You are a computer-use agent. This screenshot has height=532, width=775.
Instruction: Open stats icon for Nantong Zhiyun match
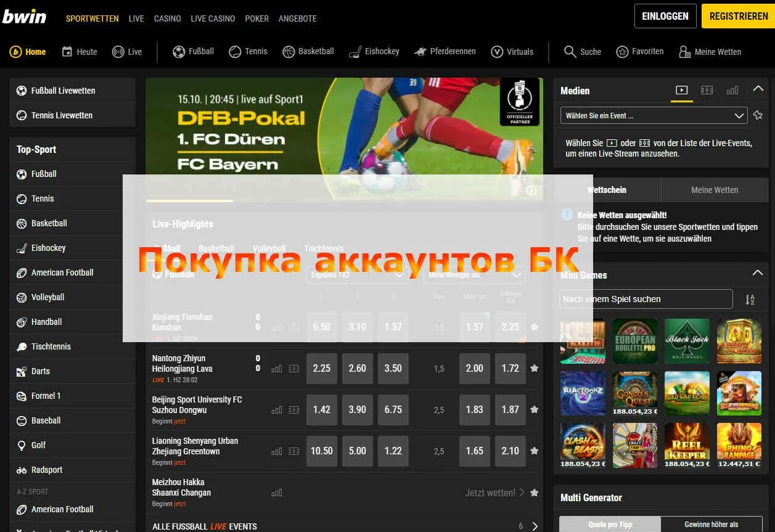click(277, 369)
